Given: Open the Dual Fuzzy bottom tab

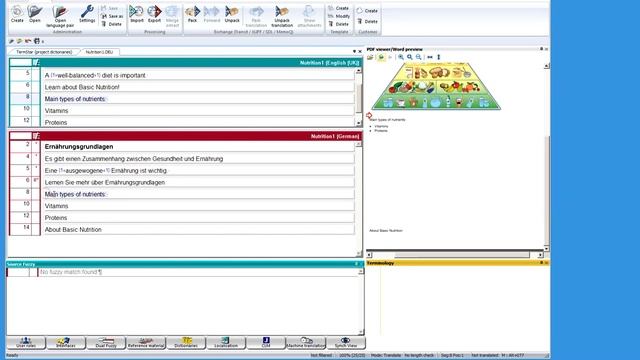Looking at the screenshot, I should click(106, 343).
